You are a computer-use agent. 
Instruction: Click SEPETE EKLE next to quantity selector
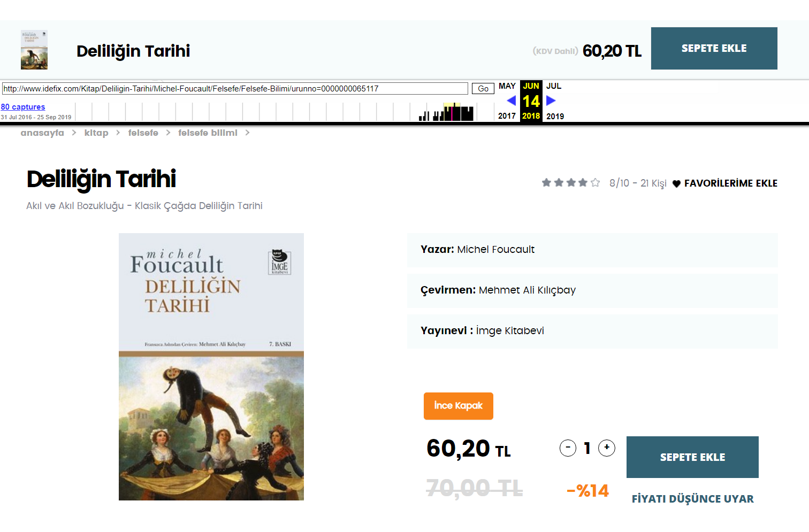click(x=692, y=457)
